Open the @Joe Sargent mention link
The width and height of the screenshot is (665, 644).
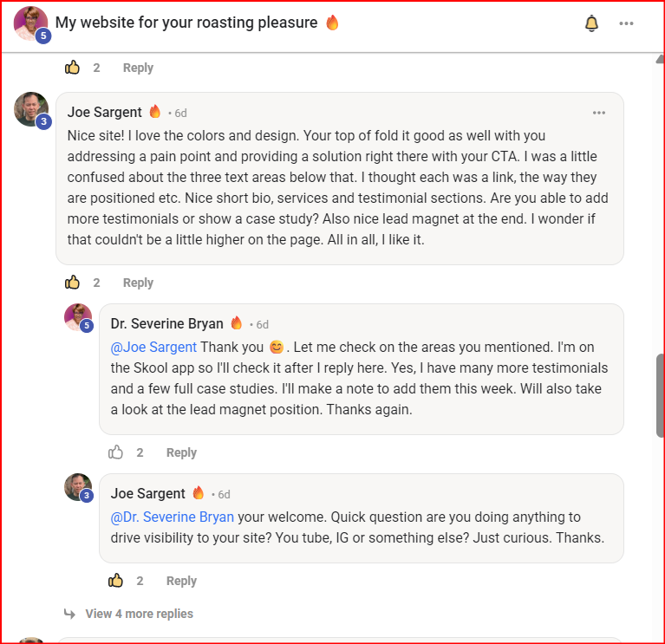(x=153, y=348)
